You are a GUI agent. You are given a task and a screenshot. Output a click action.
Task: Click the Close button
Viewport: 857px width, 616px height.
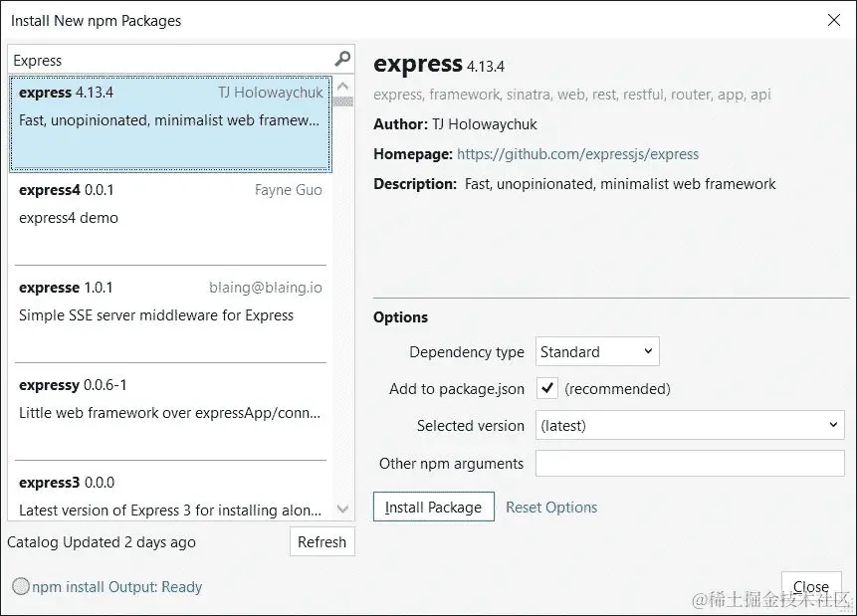coord(811,586)
